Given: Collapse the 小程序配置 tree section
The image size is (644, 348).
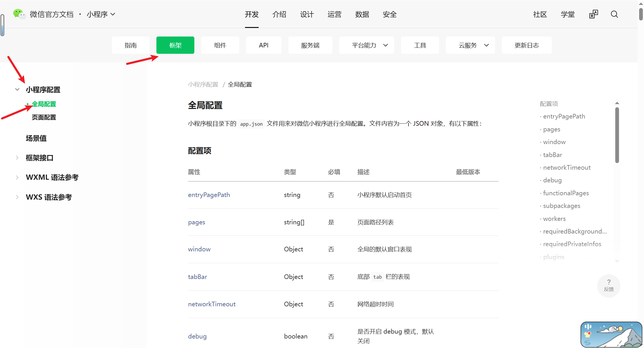Looking at the screenshot, I should [17, 89].
